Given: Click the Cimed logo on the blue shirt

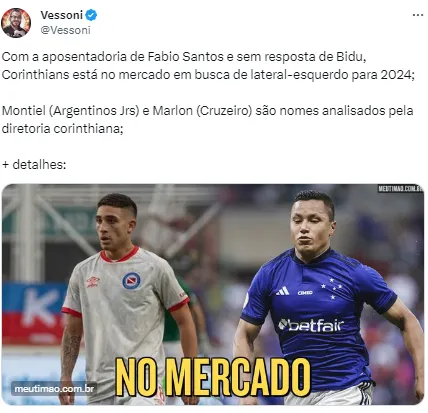Looking at the screenshot, I should [x=305, y=293].
